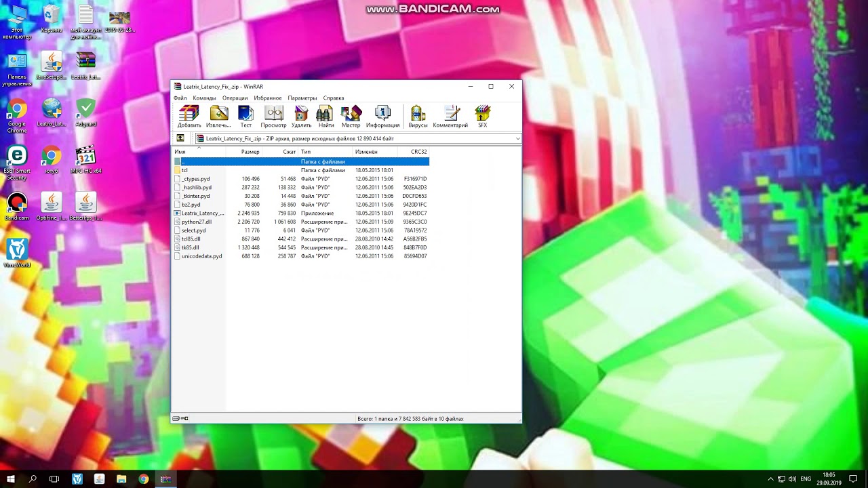Click the Комментарий (Comment) icon
Image resolution: width=868 pixels, height=488 pixels.
tap(450, 117)
